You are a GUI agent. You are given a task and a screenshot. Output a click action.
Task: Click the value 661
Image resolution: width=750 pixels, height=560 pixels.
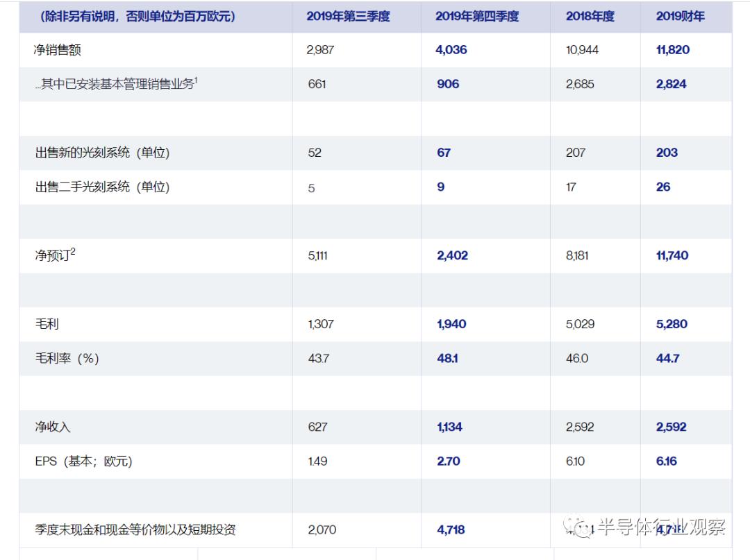click(317, 84)
